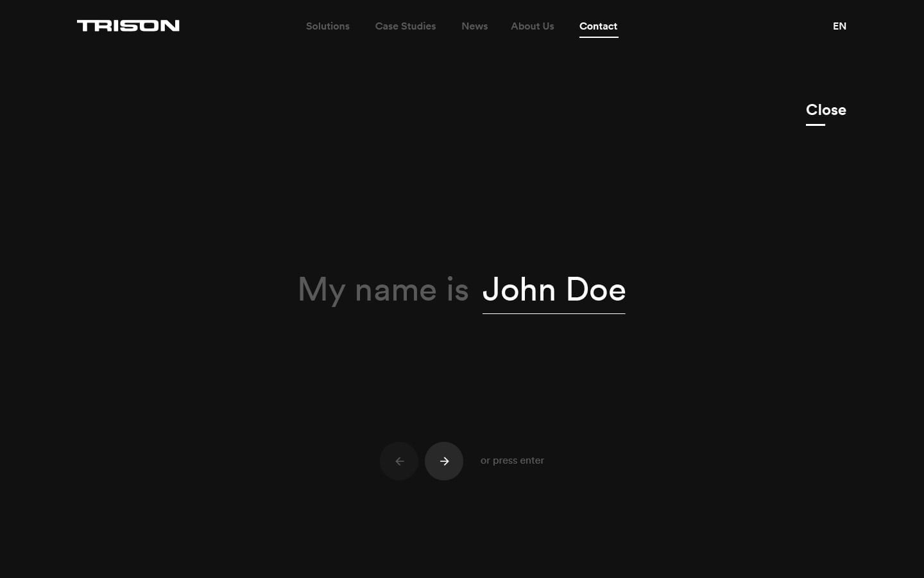Focus the name input field
The height and width of the screenshot is (578, 924).
pos(553,290)
